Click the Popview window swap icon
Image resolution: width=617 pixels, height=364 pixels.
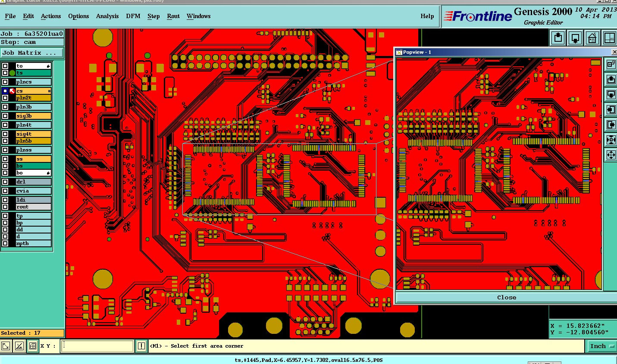[611, 64]
